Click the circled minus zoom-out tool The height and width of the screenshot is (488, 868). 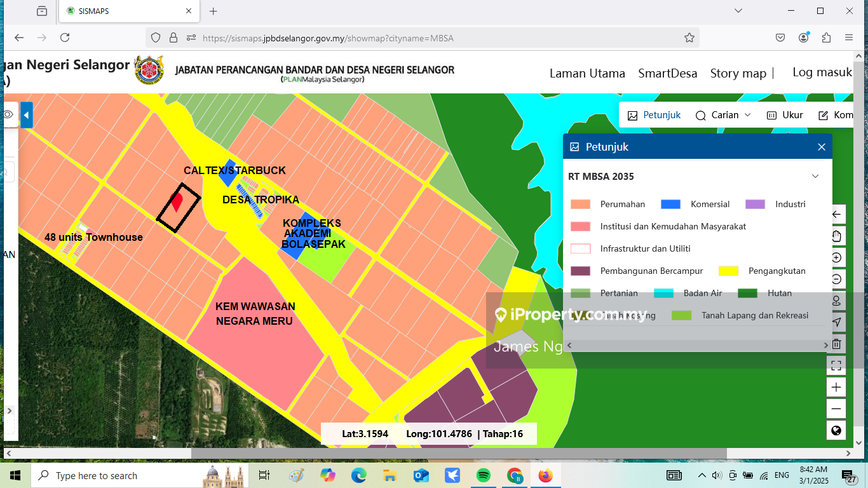(x=836, y=280)
